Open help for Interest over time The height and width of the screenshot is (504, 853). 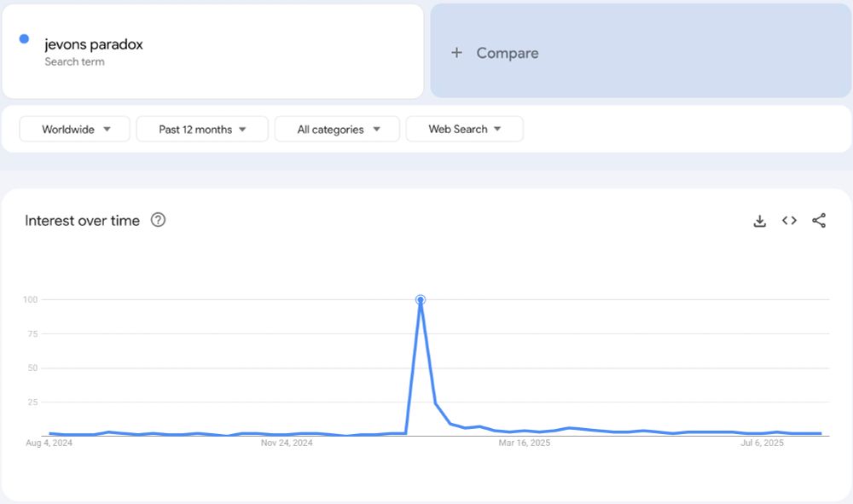pos(158,220)
